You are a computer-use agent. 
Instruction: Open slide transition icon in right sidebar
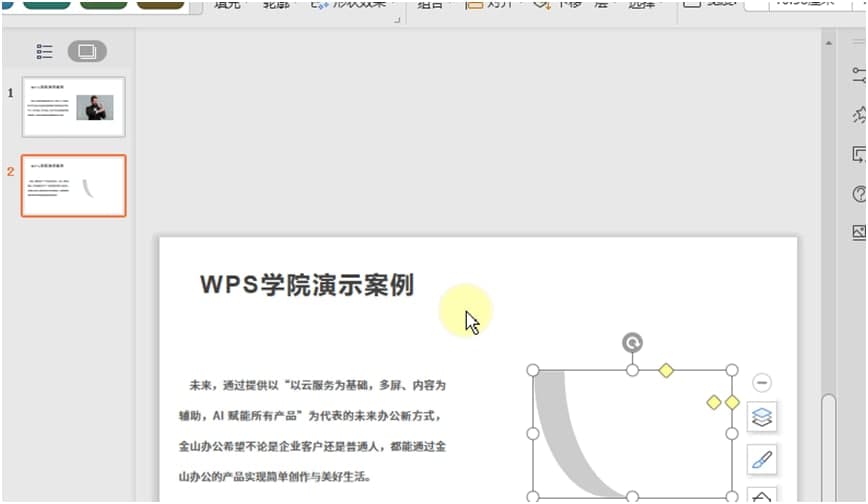click(860, 155)
